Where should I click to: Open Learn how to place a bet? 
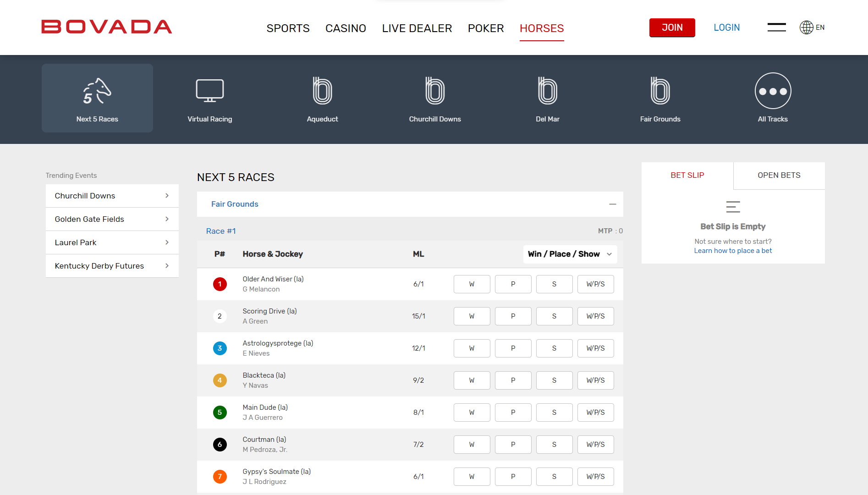pos(733,250)
